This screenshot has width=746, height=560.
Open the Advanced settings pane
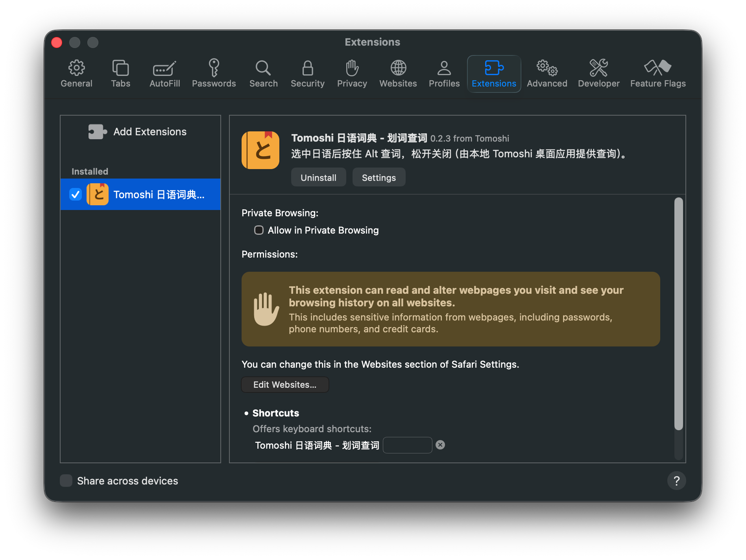click(x=547, y=74)
